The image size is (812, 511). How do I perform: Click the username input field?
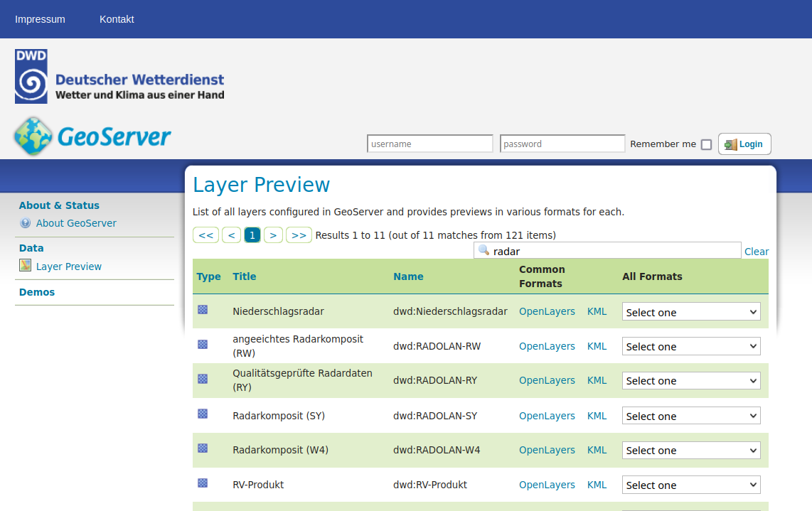429,144
